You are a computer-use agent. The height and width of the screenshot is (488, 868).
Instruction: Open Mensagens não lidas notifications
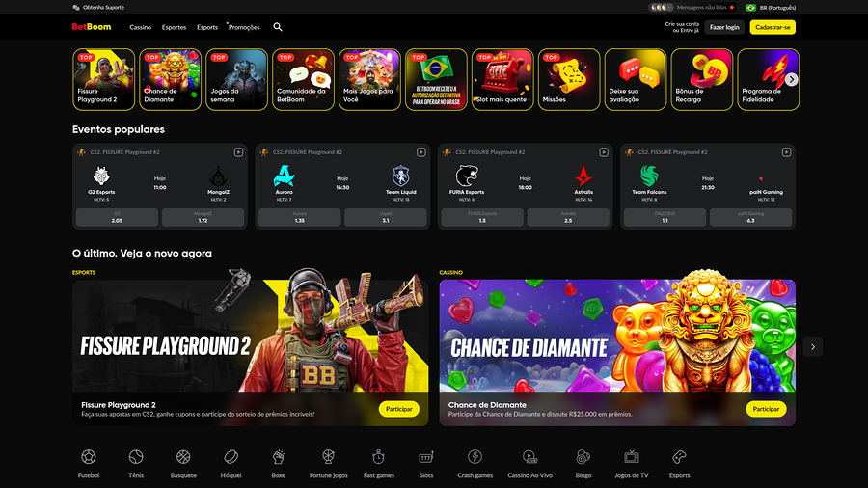point(692,7)
